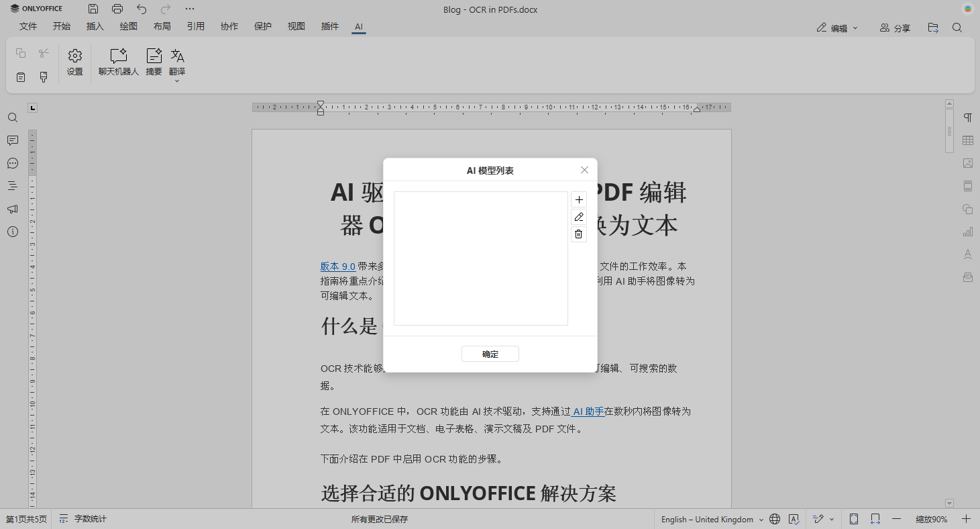Delete AI model with trash icon
The width and height of the screenshot is (980, 529).
(579, 234)
